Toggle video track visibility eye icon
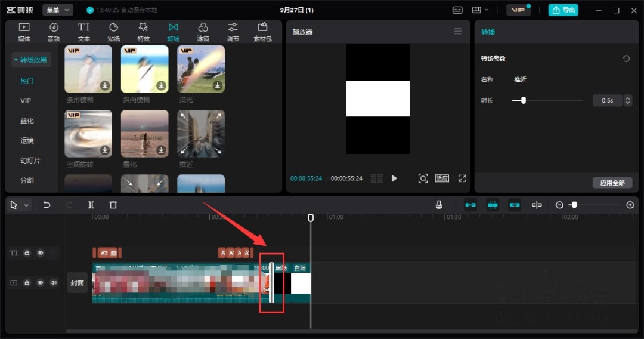This screenshot has width=644, height=339. [x=41, y=283]
